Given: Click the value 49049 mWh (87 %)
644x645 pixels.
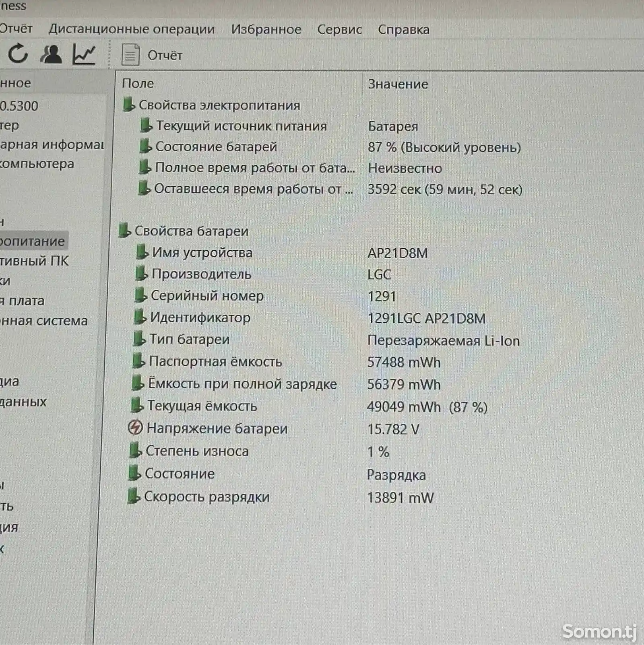Looking at the screenshot, I should pos(427,407).
